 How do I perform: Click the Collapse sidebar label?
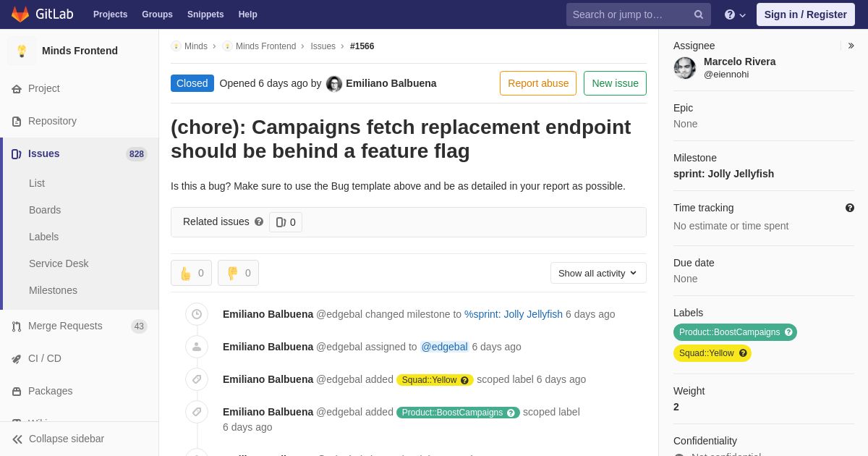click(67, 439)
